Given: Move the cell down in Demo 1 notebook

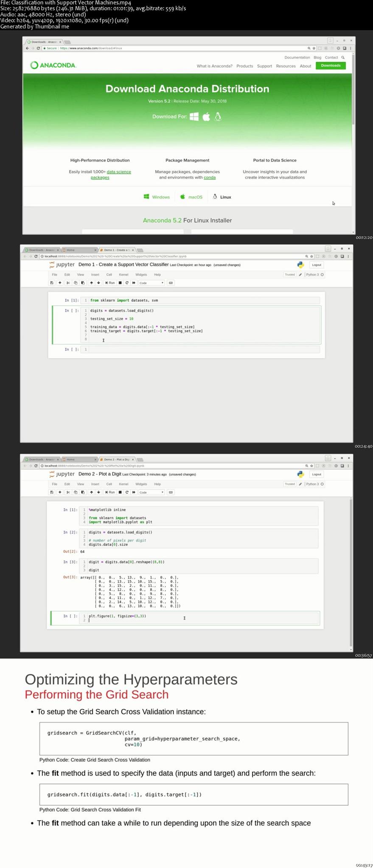Looking at the screenshot, I should pos(98,283).
